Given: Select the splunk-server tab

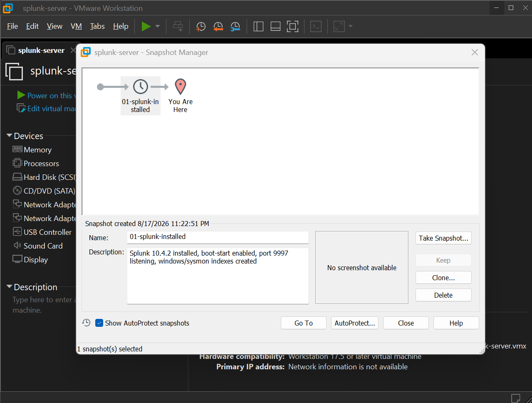Looking at the screenshot, I should (x=40, y=50).
